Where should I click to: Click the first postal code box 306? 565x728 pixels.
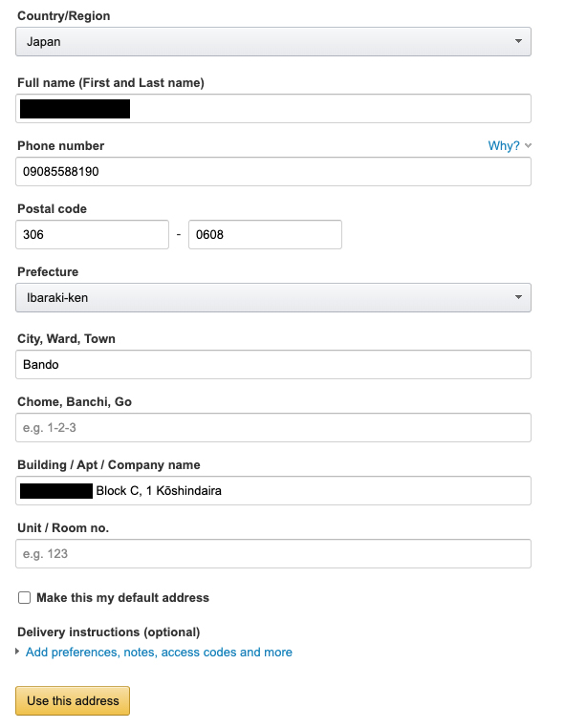[92, 234]
